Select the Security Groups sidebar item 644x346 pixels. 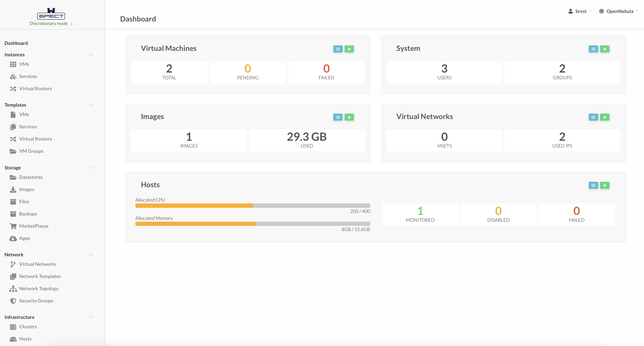[36, 301]
